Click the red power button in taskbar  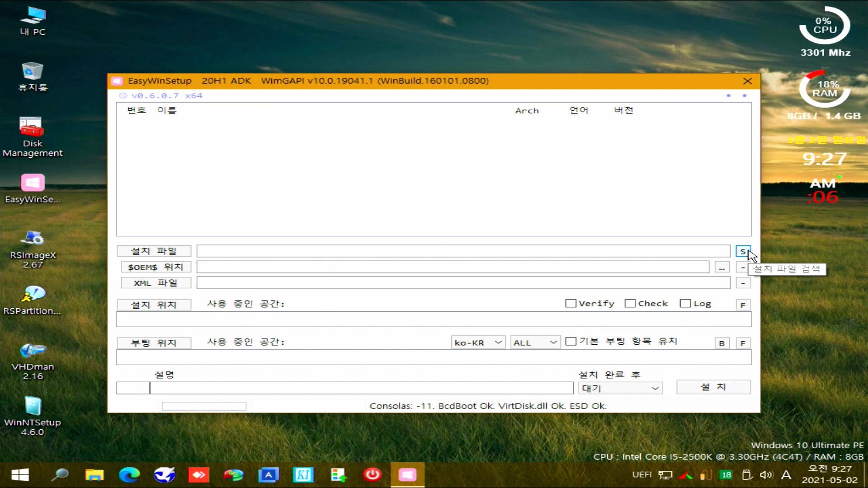tap(373, 474)
